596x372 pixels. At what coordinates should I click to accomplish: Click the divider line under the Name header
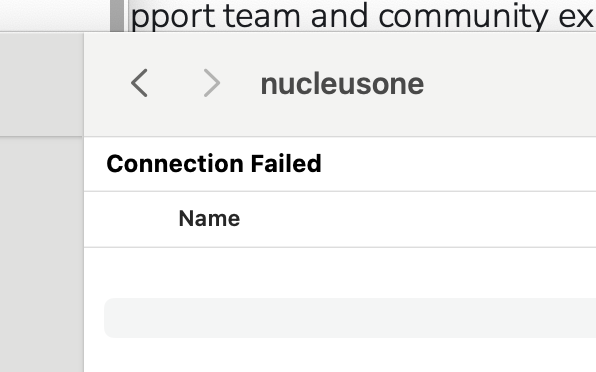(340, 247)
